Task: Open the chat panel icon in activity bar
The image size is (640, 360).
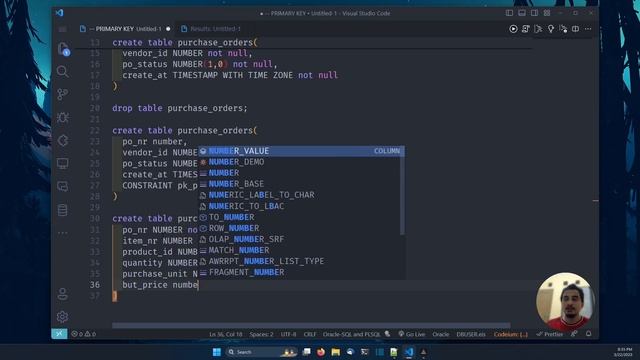Action: click(x=62, y=187)
